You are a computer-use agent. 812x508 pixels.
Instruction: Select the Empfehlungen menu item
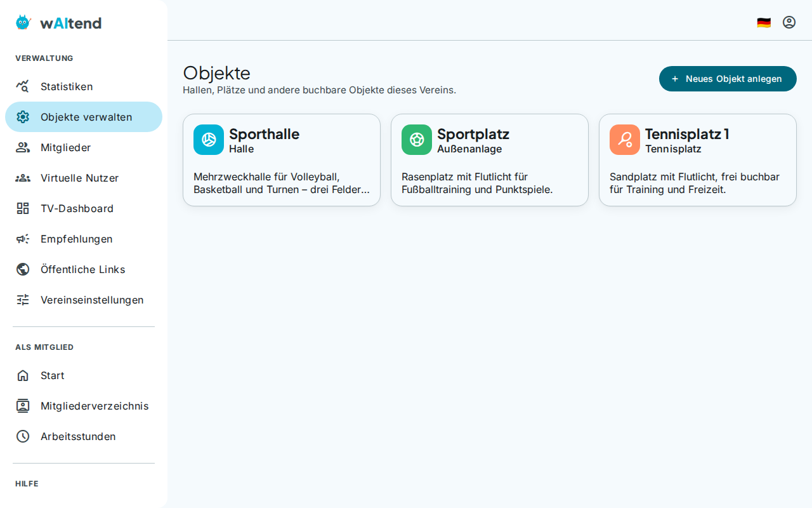pyautogui.click(x=84, y=239)
